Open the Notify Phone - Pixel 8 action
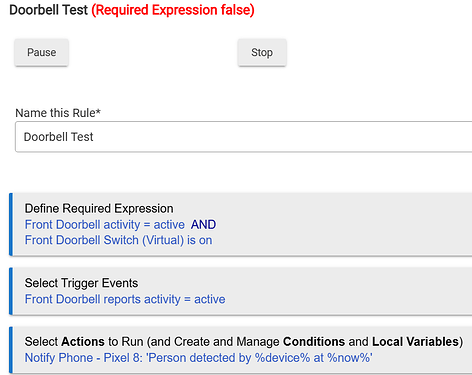 pyautogui.click(x=198, y=358)
